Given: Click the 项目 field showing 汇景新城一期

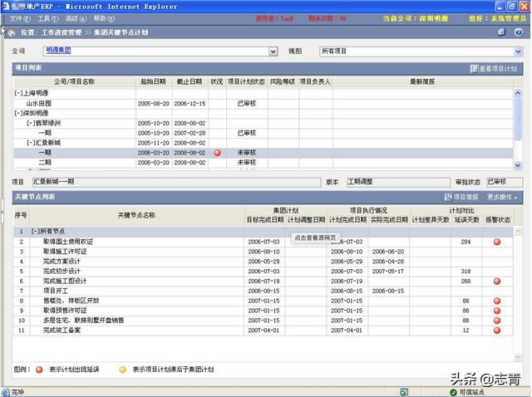Looking at the screenshot, I should coord(177,182).
